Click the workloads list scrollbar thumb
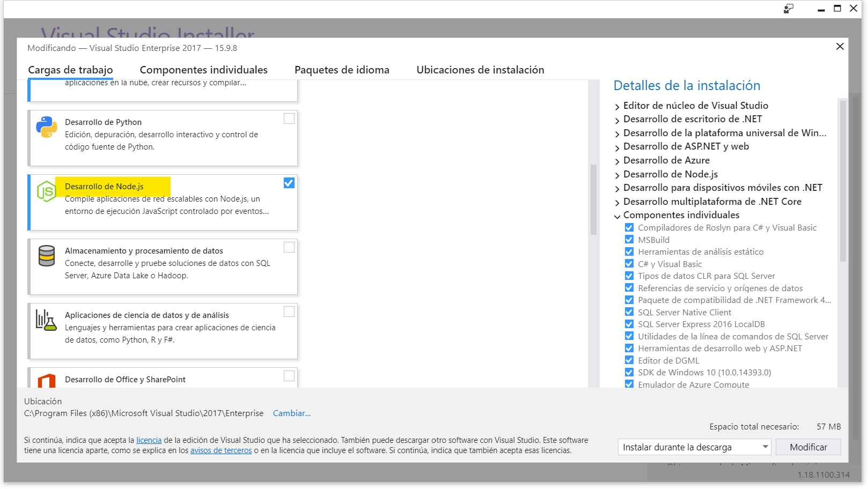The width and height of the screenshot is (868, 489). pyautogui.click(x=593, y=199)
